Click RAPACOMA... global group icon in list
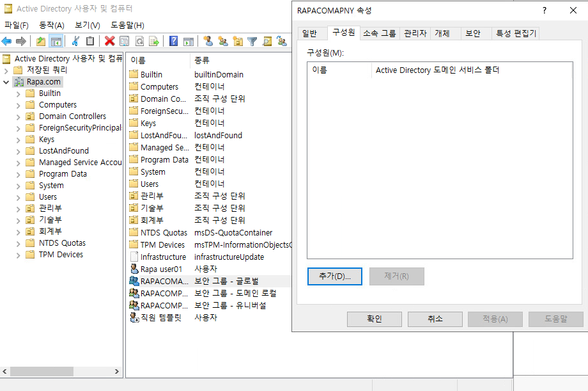Screen dimensions: 588x391 [x=134, y=281]
